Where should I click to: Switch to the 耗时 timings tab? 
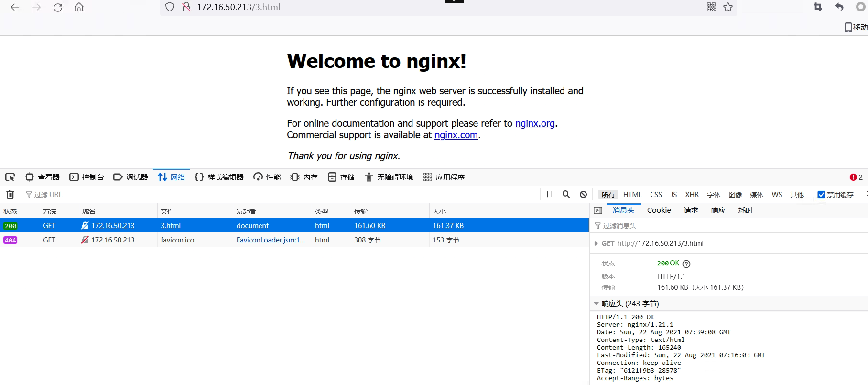(745, 210)
